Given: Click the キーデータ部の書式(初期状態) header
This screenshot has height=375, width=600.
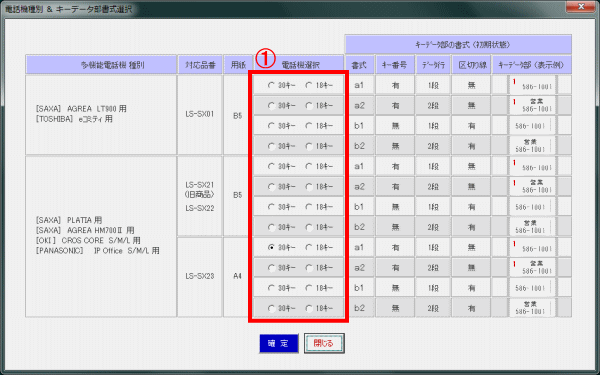Looking at the screenshot, I should point(458,44).
